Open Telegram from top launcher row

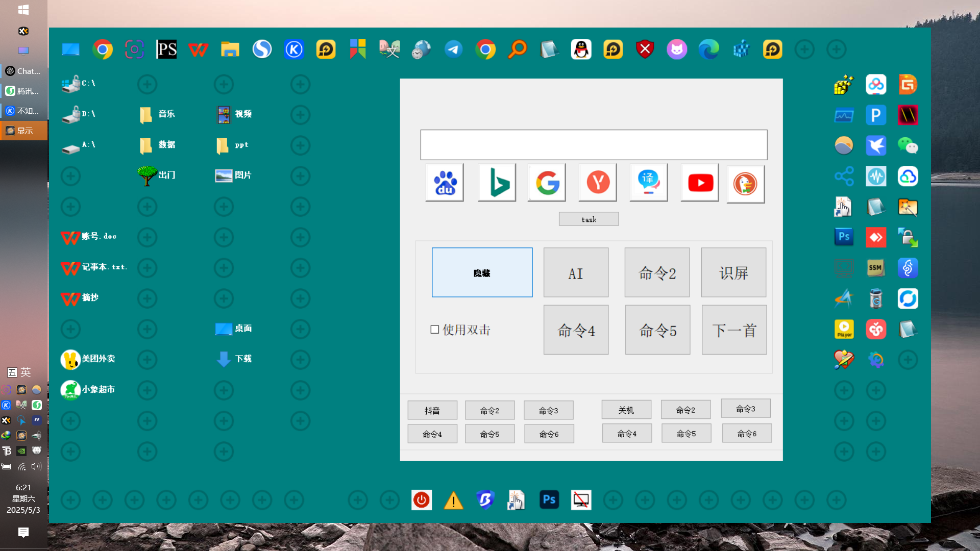pos(453,49)
